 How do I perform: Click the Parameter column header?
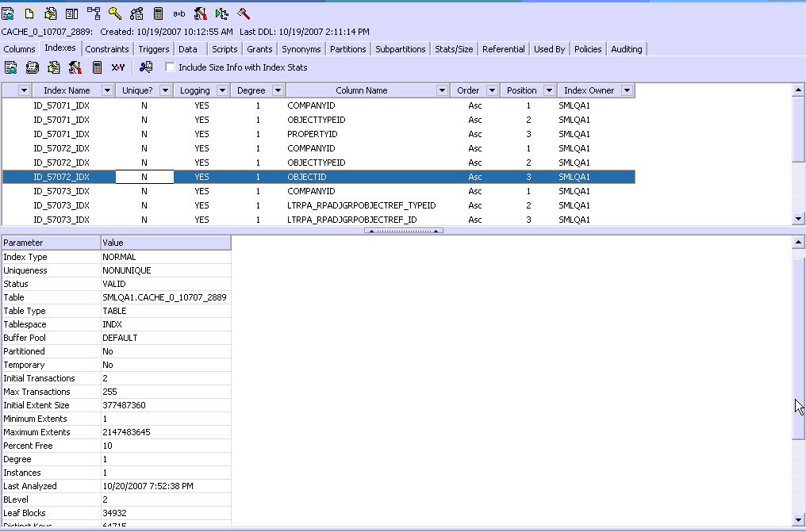(x=51, y=243)
